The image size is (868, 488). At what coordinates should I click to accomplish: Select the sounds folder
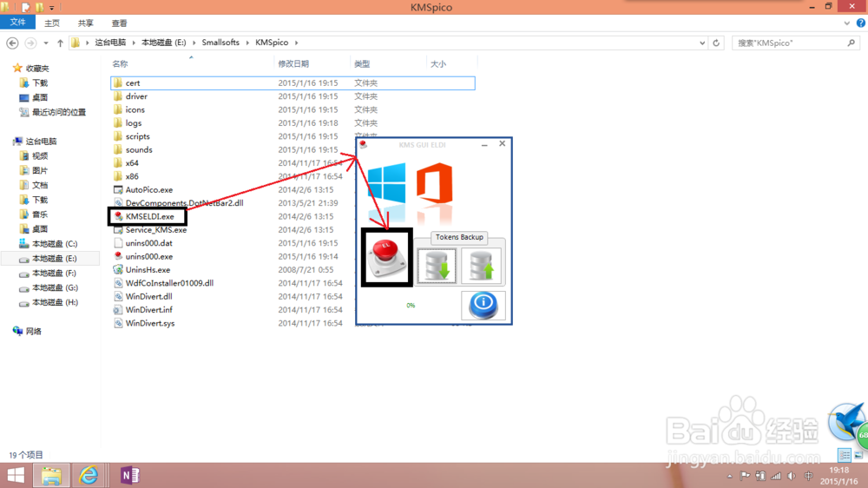coord(138,149)
